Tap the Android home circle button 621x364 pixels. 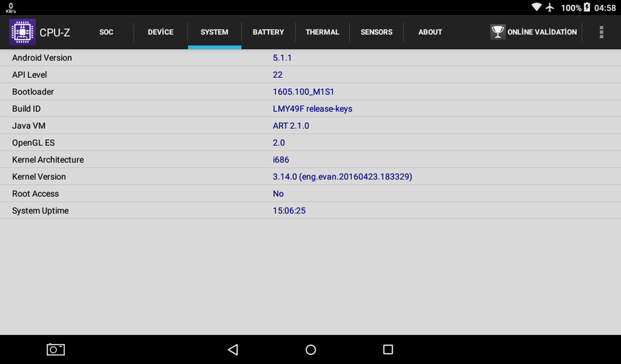click(x=311, y=350)
